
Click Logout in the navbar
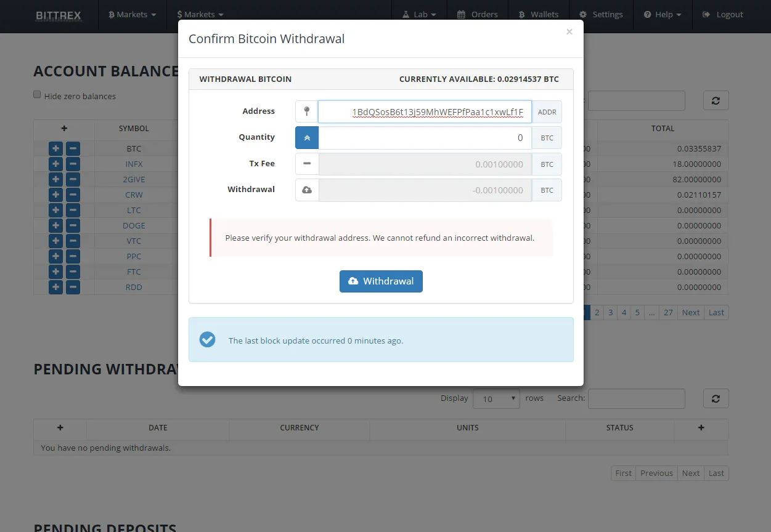(723, 14)
